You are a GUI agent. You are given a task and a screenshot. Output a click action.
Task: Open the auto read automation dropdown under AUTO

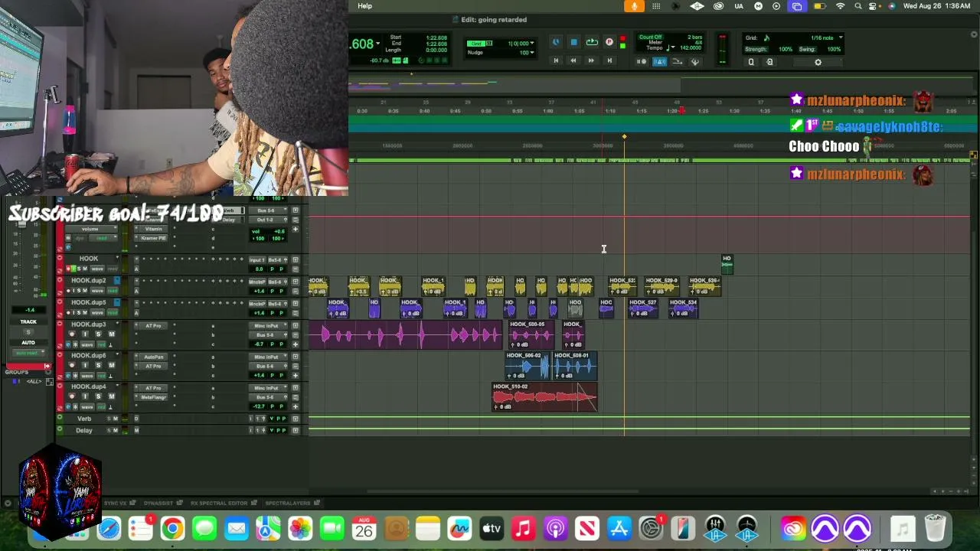click(x=28, y=353)
